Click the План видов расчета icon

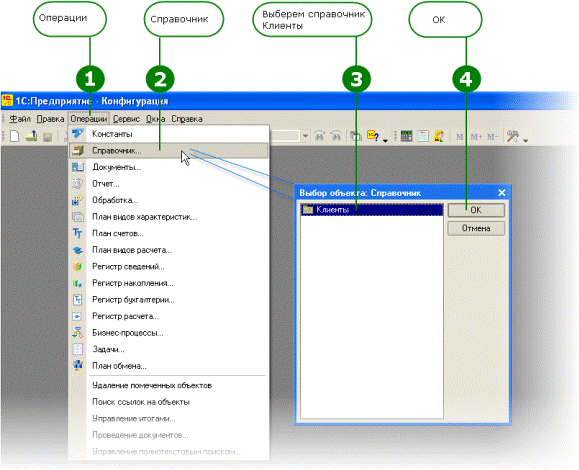pyautogui.click(x=78, y=250)
